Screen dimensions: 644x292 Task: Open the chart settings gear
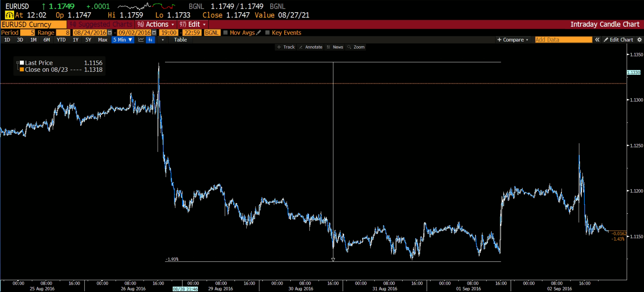tap(639, 40)
